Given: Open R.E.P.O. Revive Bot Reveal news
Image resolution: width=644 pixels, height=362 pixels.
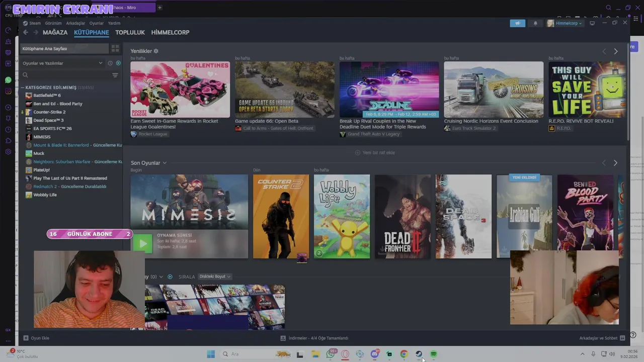Looking at the screenshot, I should point(588,89).
